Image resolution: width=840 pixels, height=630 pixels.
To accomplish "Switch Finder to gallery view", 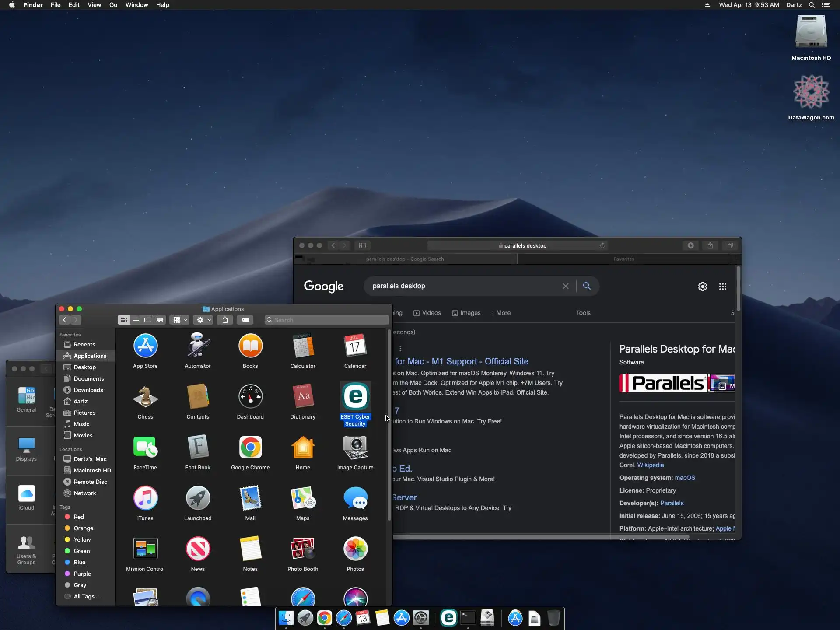I will 160,320.
